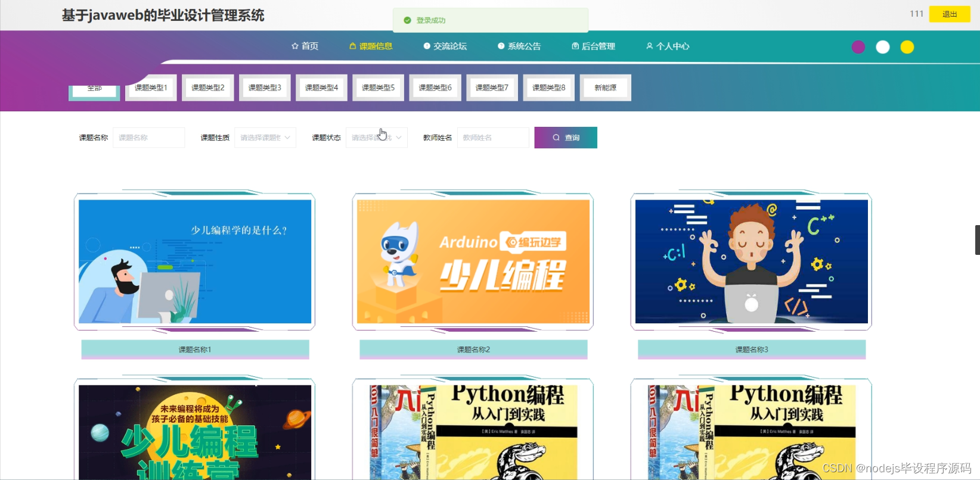Click the 基于javaweb的毕业设计管理系统 site title
The image size is (980, 480).
tap(163, 15)
